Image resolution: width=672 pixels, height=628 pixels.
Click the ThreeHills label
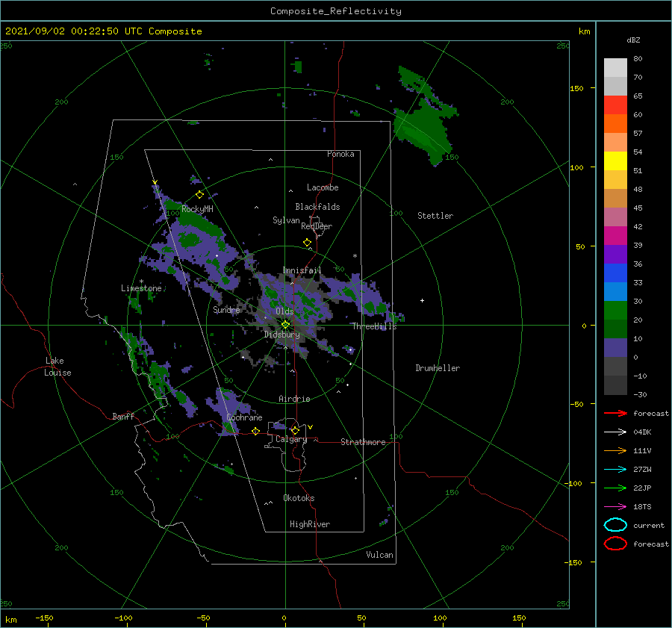pyautogui.click(x=375, y=326)
